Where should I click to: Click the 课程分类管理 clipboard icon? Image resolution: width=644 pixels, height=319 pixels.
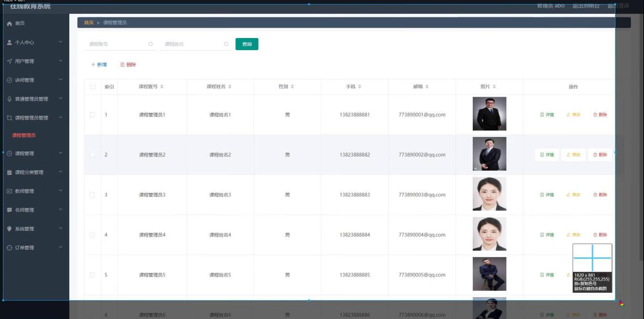9,172
